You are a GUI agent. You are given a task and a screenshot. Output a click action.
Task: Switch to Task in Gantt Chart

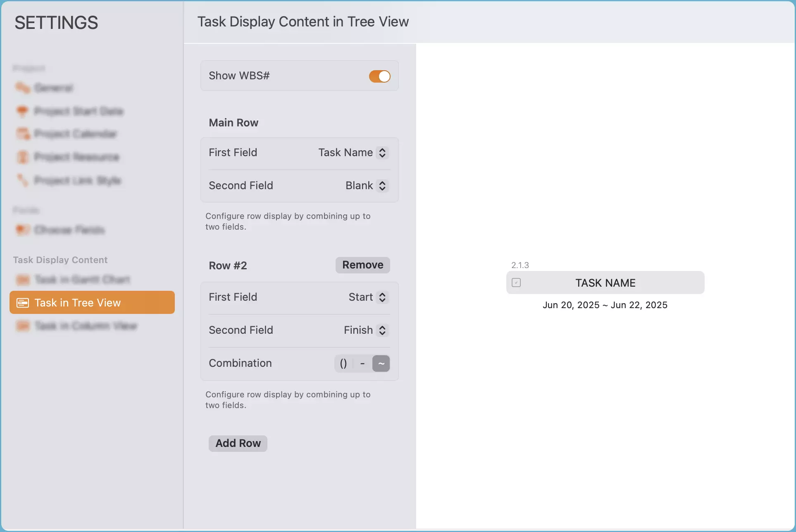(82, 280)
